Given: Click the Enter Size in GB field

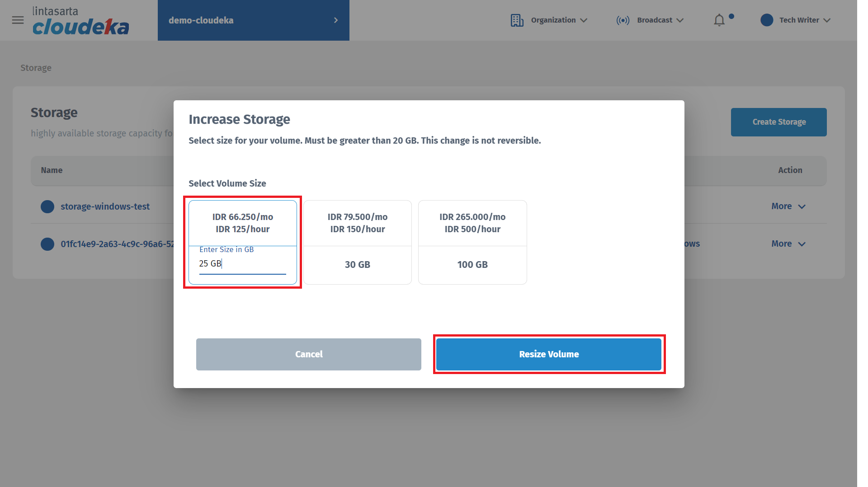Looking at the screenshot, I should point(242,264).
